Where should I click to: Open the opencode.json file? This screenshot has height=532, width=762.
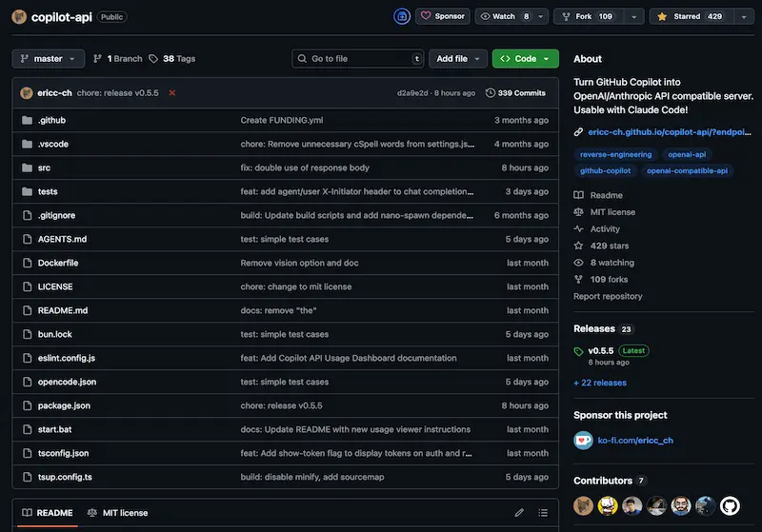67,382
